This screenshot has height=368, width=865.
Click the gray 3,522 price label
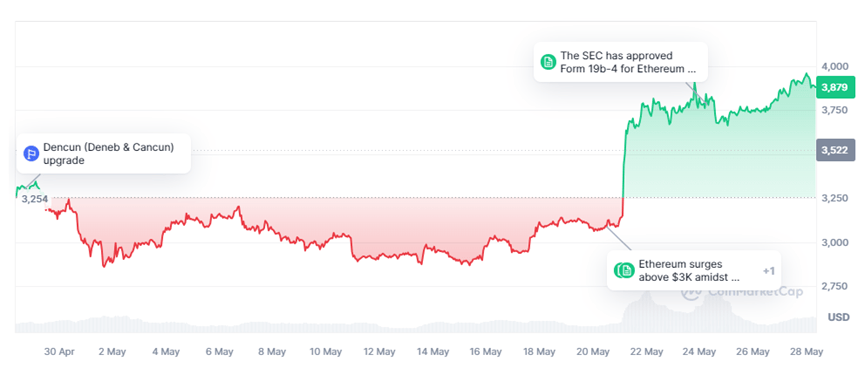[835, 151]
